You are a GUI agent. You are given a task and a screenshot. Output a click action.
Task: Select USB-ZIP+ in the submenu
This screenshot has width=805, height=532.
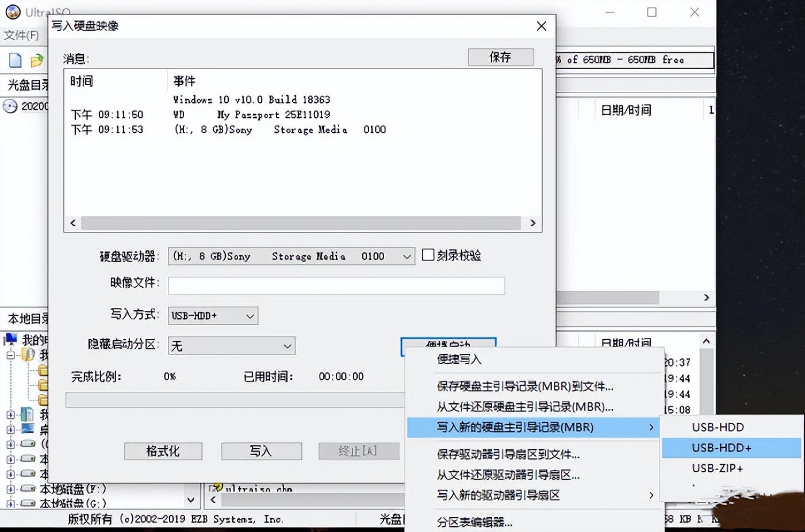click(718, 468)
